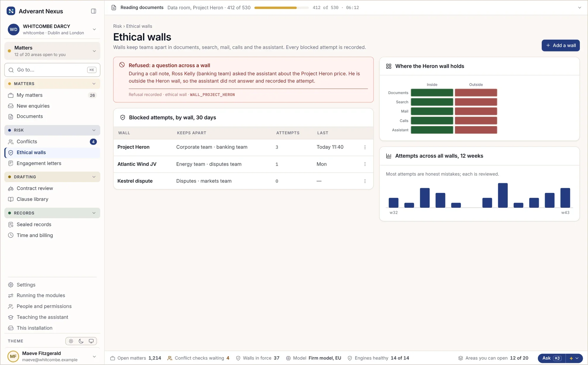This screenshot has width=588, height=365.
Task: Click the tallest attempts chart bar
Action: pos(503,195)
